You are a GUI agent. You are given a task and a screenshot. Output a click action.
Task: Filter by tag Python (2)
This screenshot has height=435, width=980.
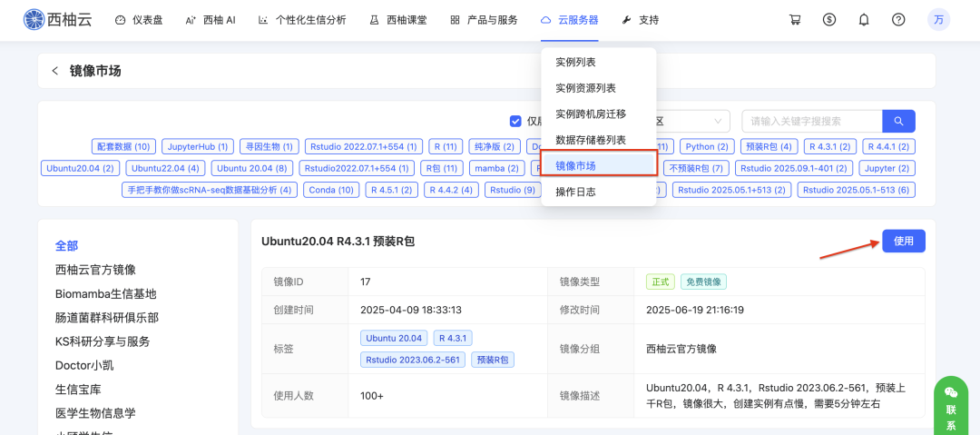pyautogui.click(x=707, y=146)
